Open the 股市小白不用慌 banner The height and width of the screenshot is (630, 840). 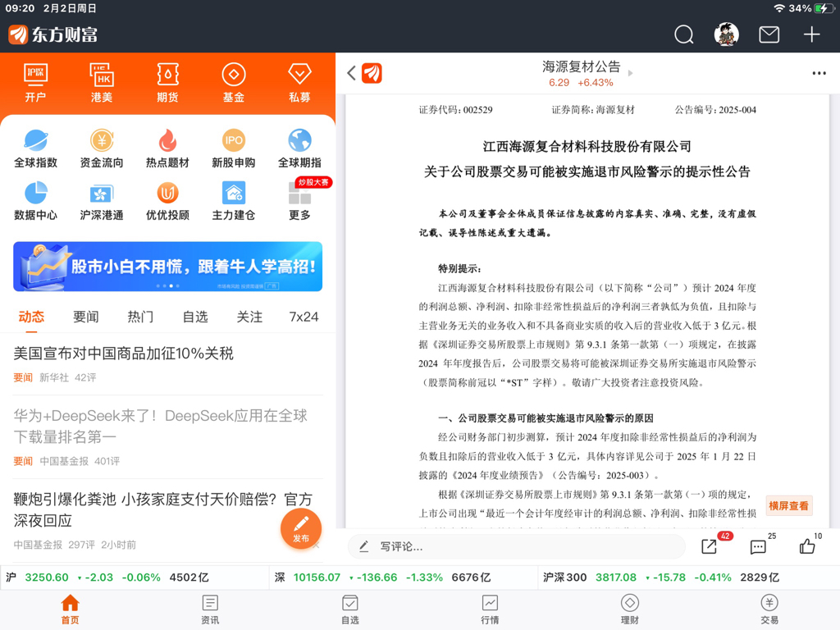pos(167,267)
